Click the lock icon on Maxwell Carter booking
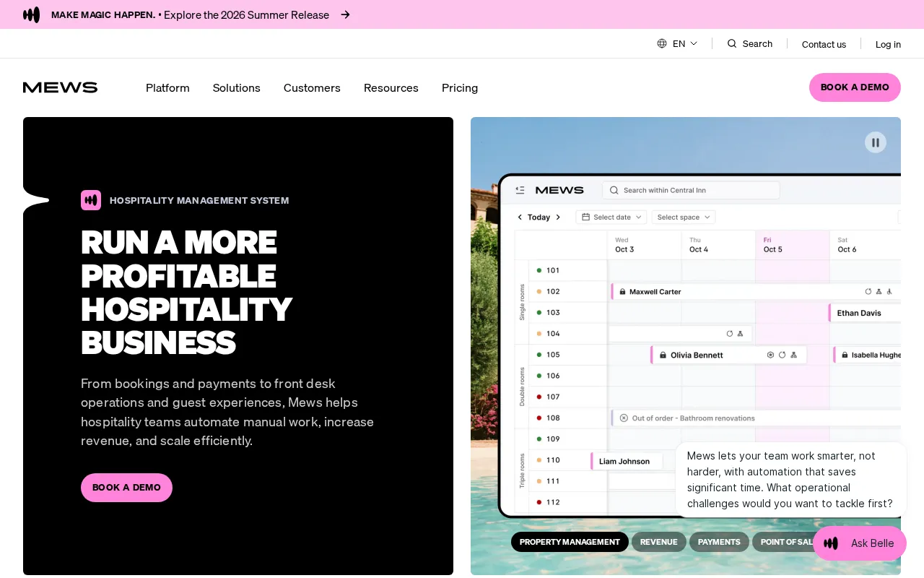 click(622, 292)
